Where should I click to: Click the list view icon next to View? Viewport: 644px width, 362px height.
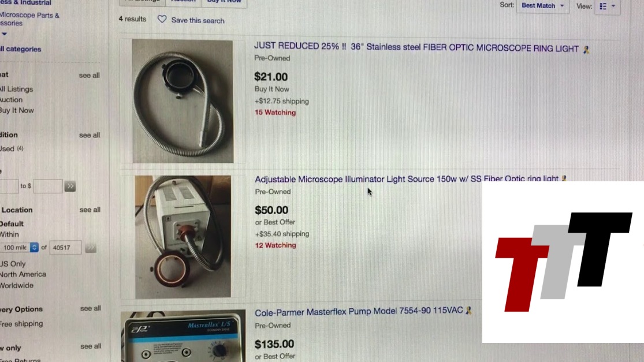[603, 6]
